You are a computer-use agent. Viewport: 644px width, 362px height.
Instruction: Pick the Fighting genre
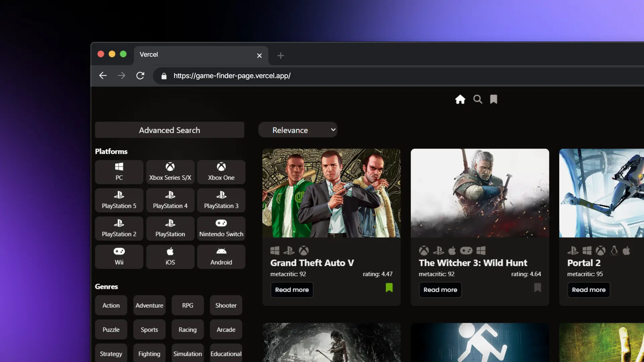tap(149, 353)
